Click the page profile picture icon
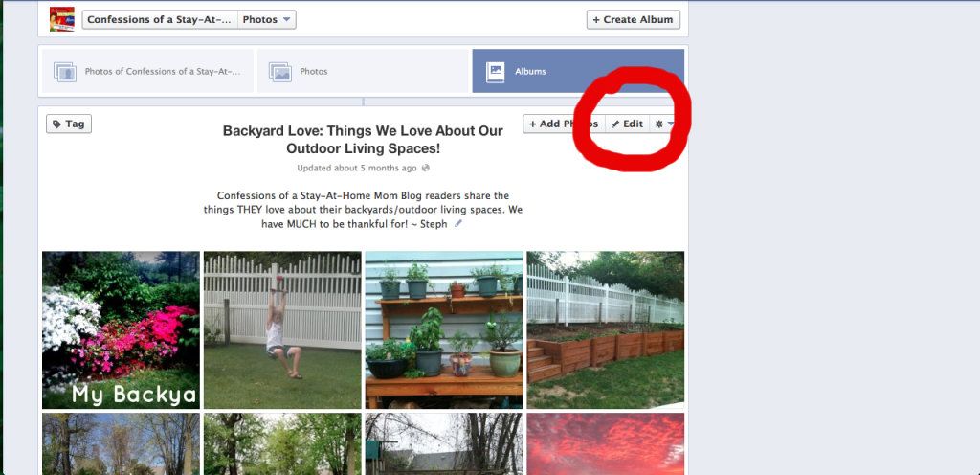The width and height of the screenshot is (980, 475). pyautogui.click(x=62, y=19)
